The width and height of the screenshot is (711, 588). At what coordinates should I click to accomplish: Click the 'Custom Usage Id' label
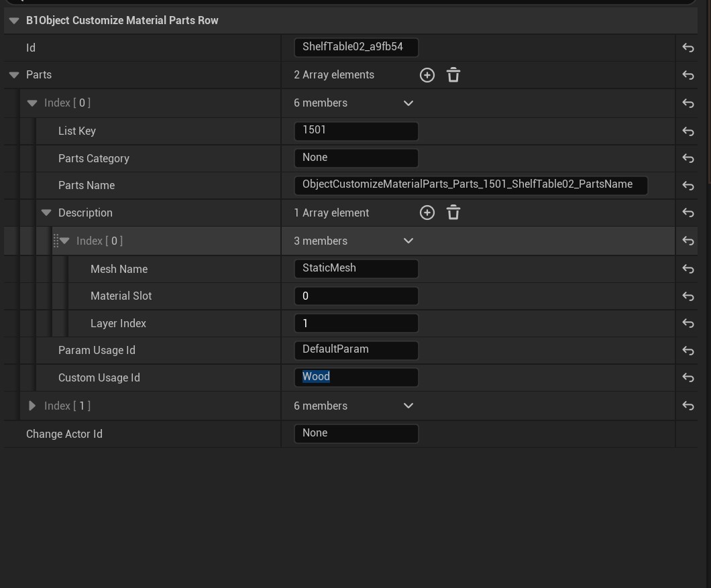[99, 377]
